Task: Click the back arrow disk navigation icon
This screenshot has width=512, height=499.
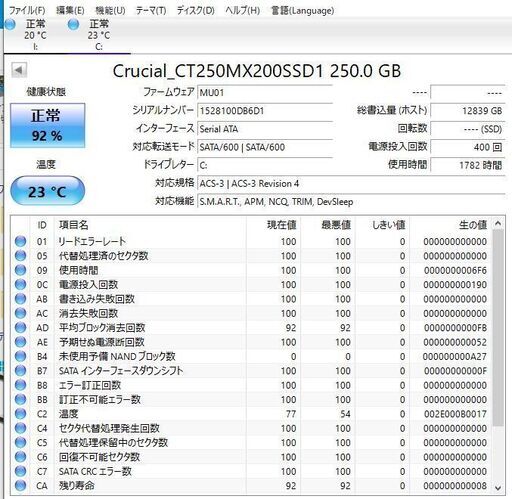Action: [19, 70]
